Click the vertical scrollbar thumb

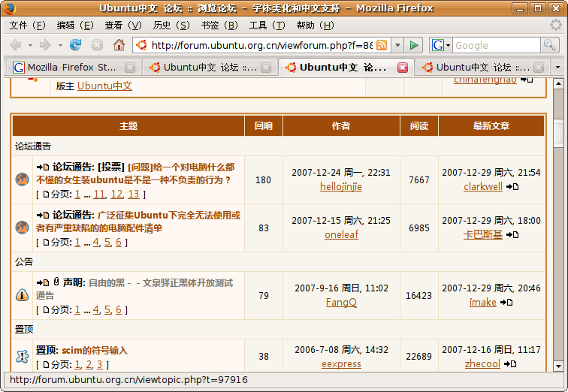(x=558, y=133)
